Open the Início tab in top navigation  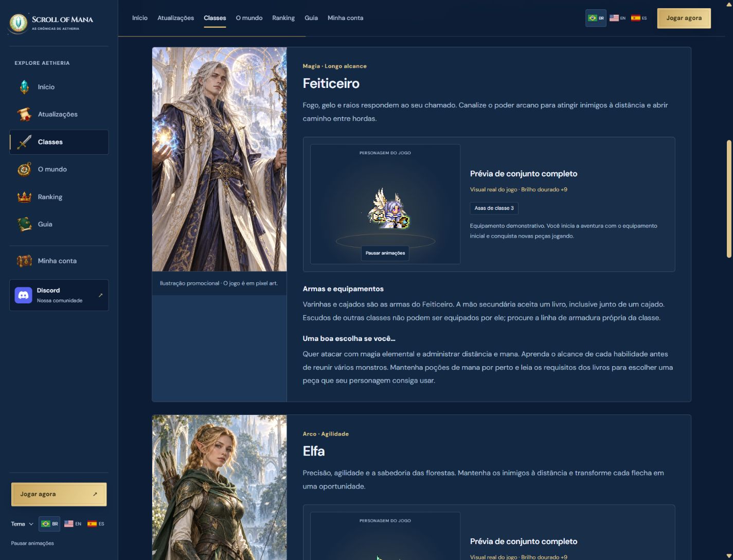pyautogui.click(x=140, y=18)
